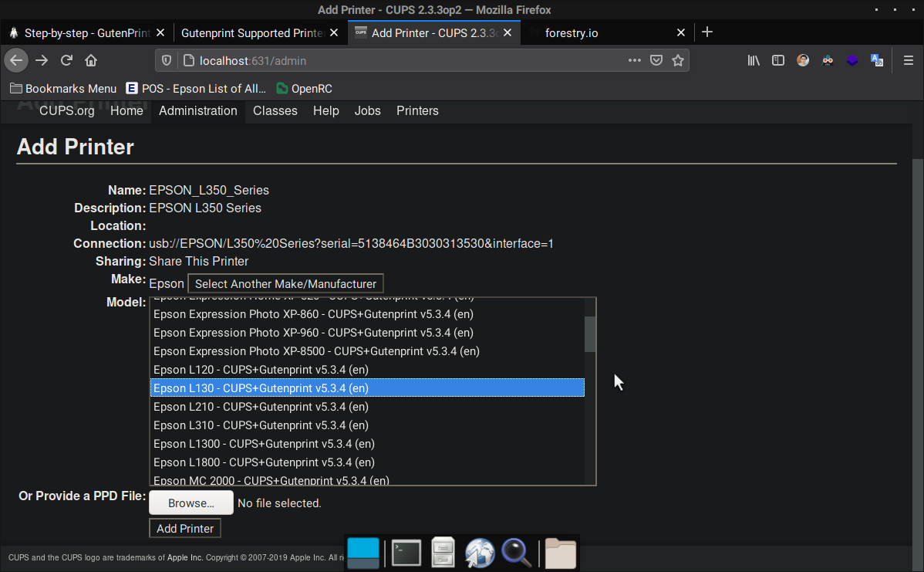The width and height of the screenshot is (924, 572).
Task: Bookmark this page with the star icon
Action: pos(678,60)
